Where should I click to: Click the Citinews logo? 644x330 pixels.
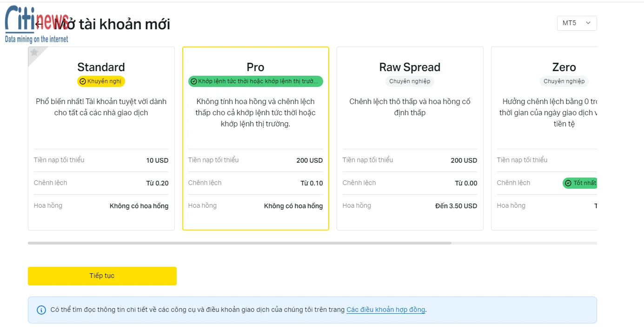coord(37,25)
